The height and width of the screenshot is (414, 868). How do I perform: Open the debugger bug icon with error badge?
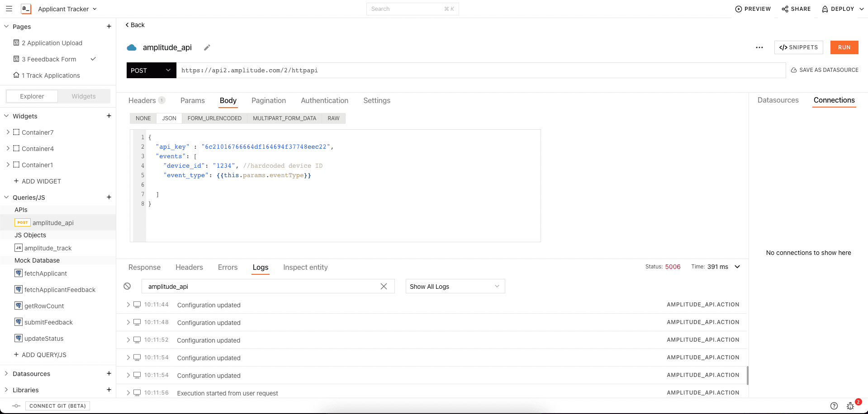(x=851, y=405)
